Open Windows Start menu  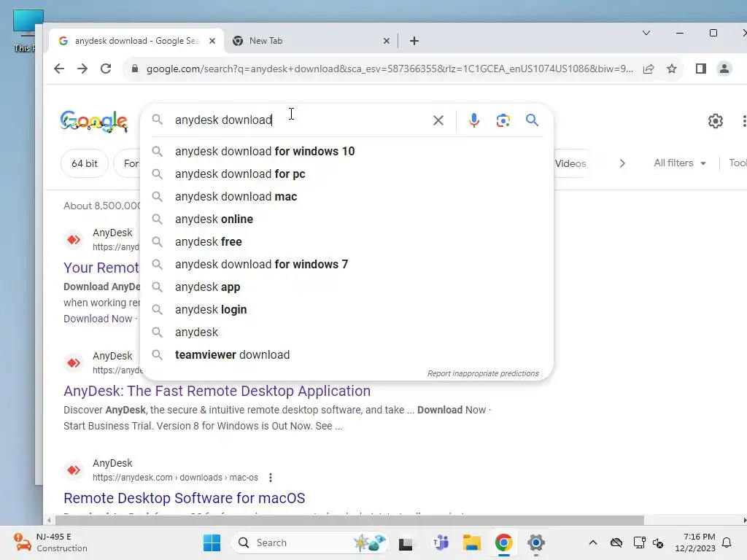(212, 542)
